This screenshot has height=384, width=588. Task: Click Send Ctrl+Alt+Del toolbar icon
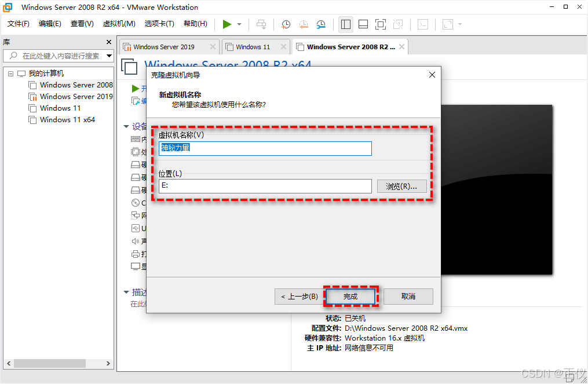(x=261, y=24)
